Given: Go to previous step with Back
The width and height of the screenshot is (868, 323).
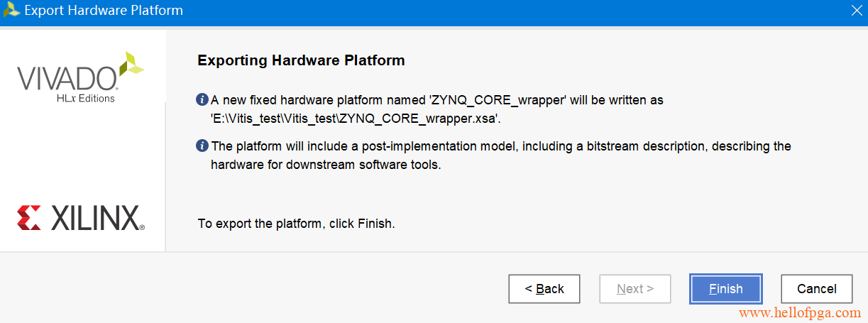Looking at the screenshot, I should coord(544,289).
